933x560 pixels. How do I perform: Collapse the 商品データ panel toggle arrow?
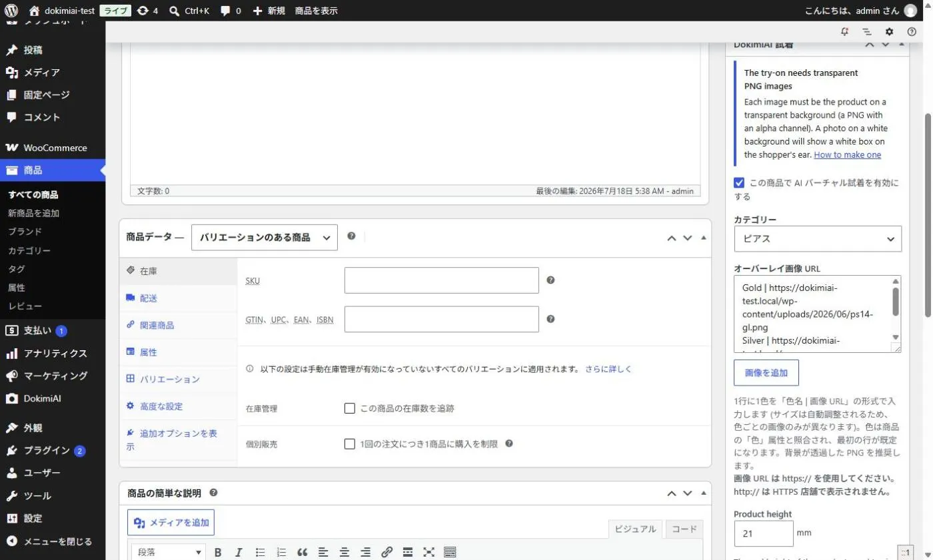tap(704, 238)
